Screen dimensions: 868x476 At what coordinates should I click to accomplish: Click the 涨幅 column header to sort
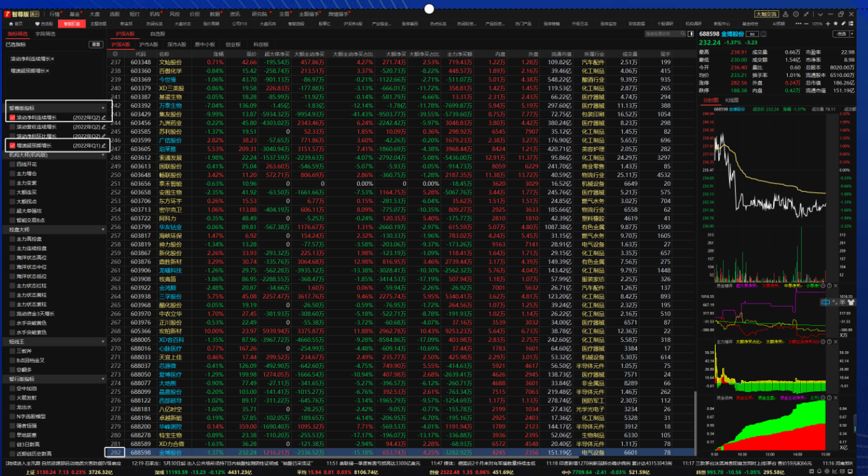pyautogui.click(x=218, y=54)
